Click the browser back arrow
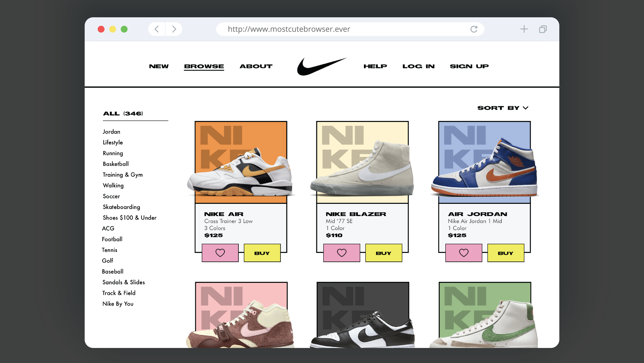644x363 pixels. 157,29
